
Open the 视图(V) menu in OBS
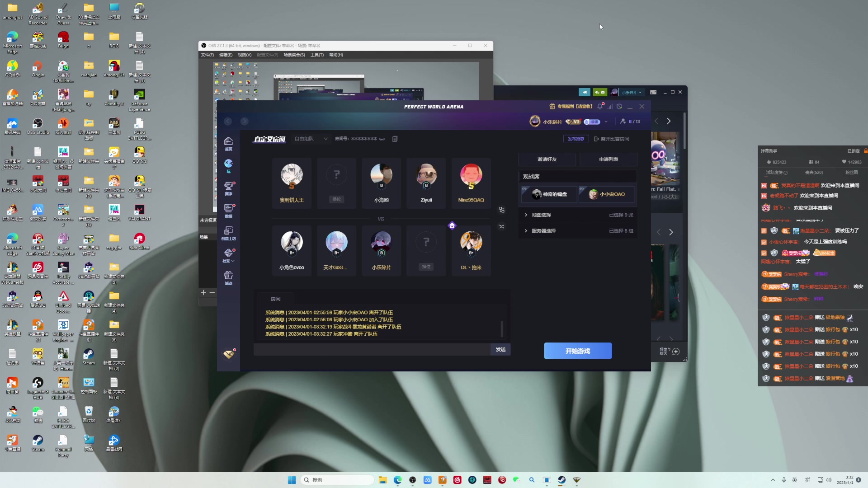coord(245,55)
